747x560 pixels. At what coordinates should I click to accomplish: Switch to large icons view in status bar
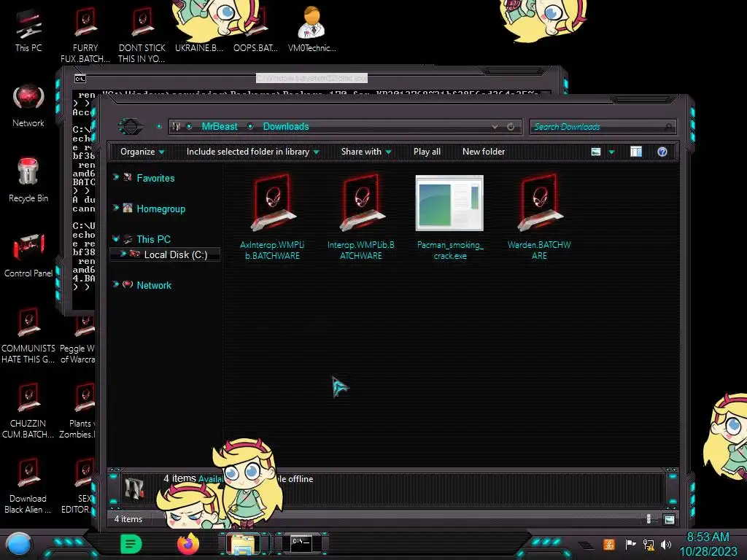669,519
